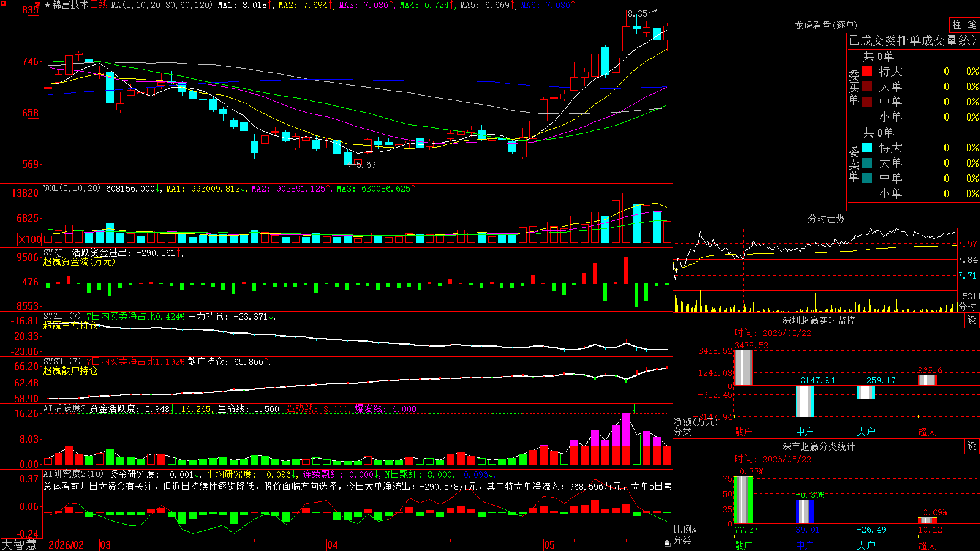The height and width of the screenshot is (551, 980).
Task: Click the 7.97 price label on 分时走势
Action: click(x=968, y=244)
